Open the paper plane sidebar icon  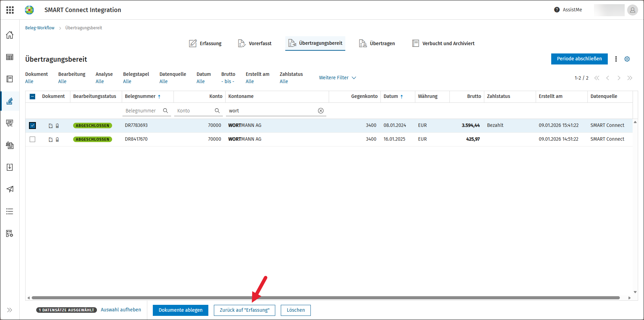[x=10, y=189]
